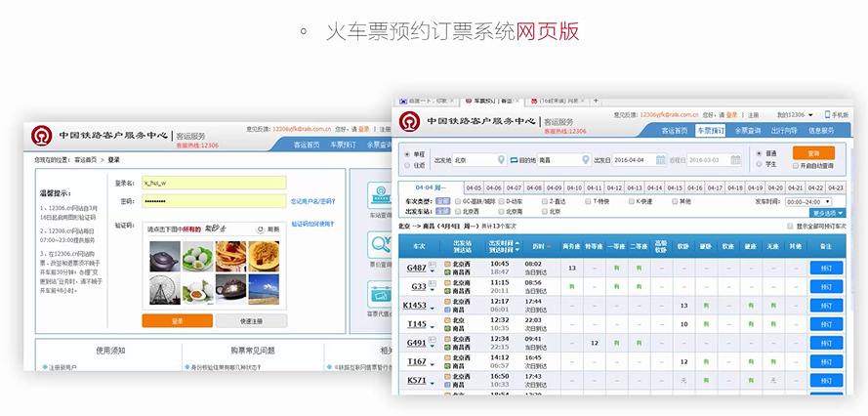Click the orange query (查询) button
Screen dimensions: 868x416
813,153
